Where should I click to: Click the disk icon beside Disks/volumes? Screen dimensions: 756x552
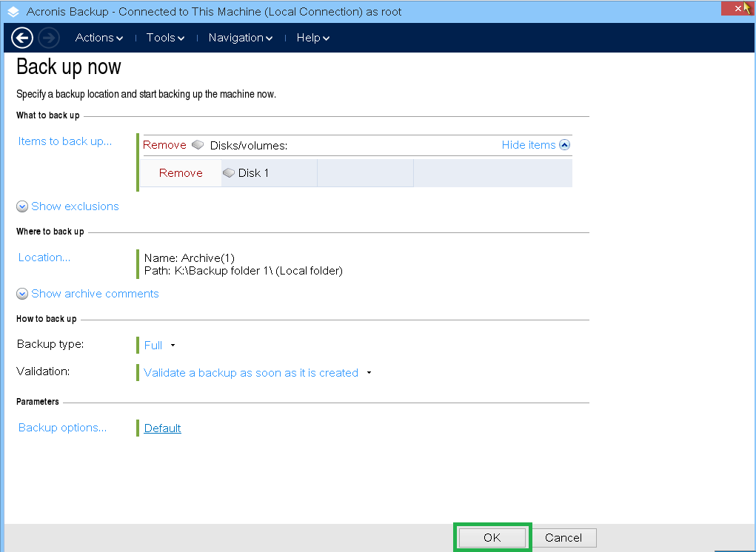pyautogui.click(x=198, y=144)
